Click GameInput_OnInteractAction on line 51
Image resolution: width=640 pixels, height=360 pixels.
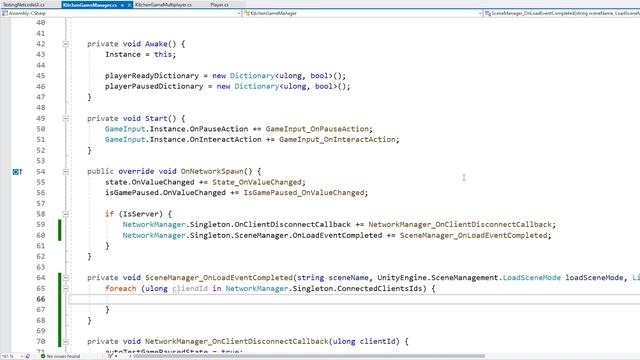(338, 140)
